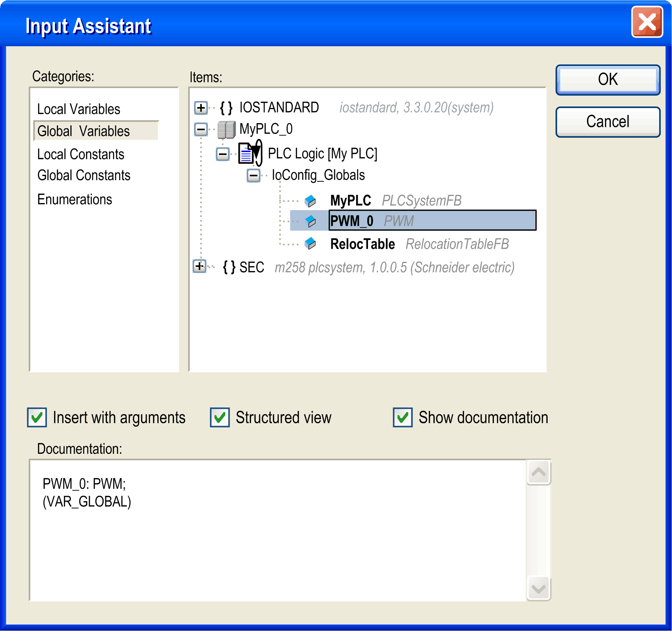Select the SEC library item
The height and width of the screenshot is (631, 672).
tap(252, 267)
